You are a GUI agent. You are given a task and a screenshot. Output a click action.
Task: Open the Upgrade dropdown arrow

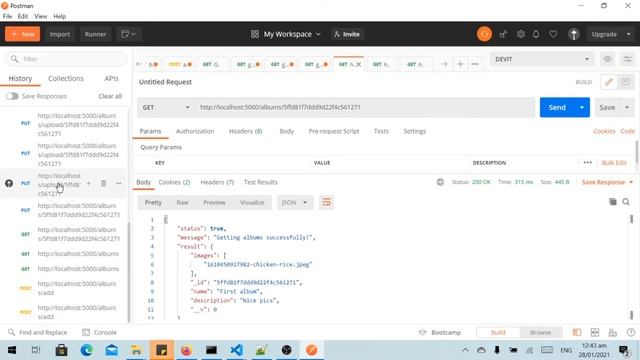point(629,34)
